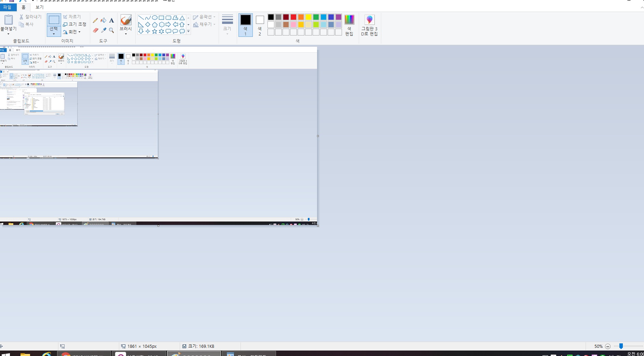Viewport: 644px width, 356px height.
Task: Pick the Four-point star shape
Action: pos(148,31)
